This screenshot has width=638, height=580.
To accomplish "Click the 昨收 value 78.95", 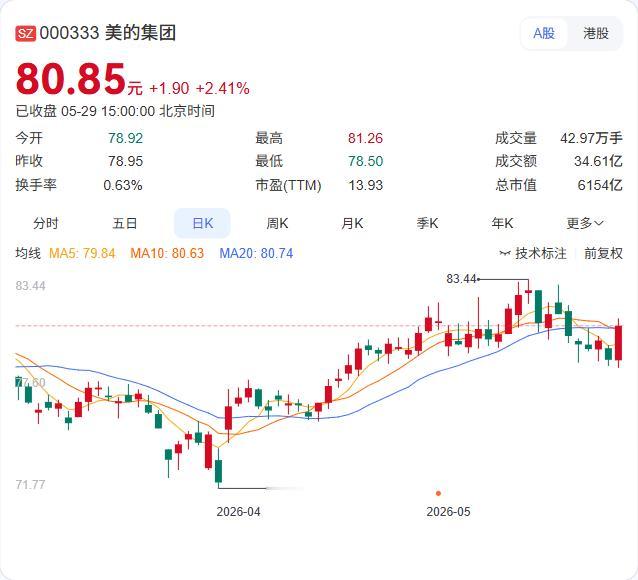I will tap(125, 161).
